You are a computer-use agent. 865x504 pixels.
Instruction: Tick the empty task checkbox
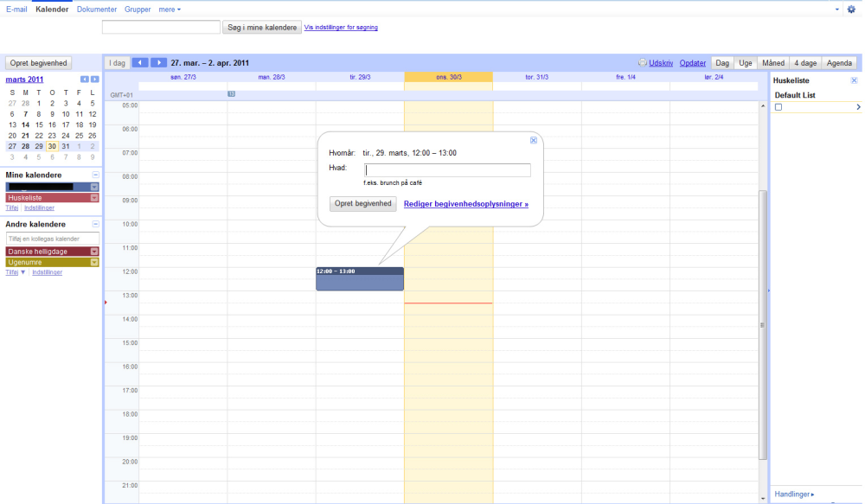(778, 107)
